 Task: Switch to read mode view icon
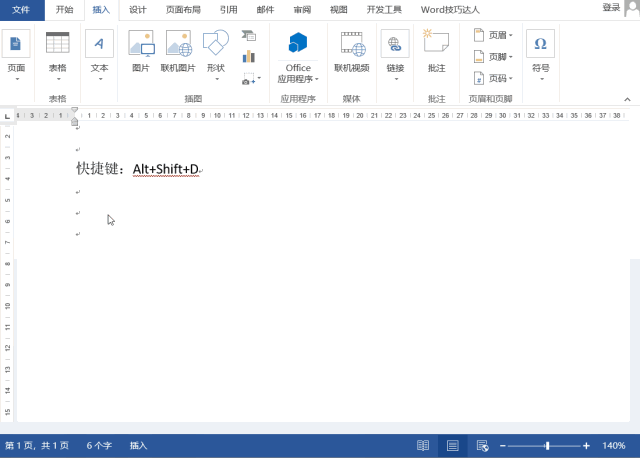pos(423,445)
